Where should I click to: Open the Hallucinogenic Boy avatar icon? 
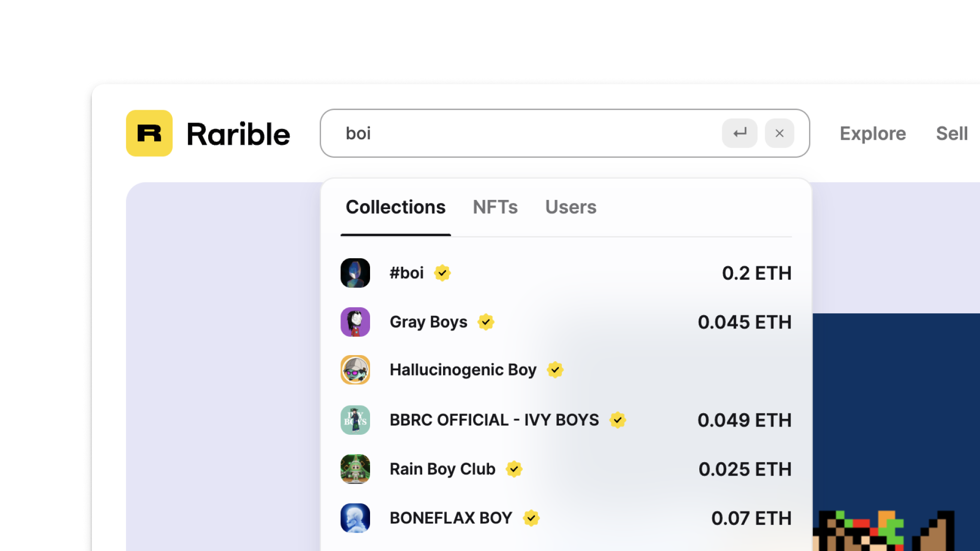click(x=355, y=370)
